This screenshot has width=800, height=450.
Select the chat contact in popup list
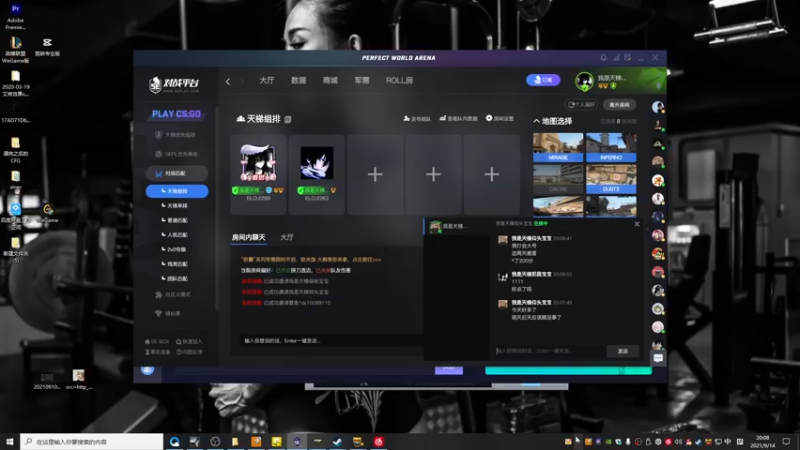point(457,227)
